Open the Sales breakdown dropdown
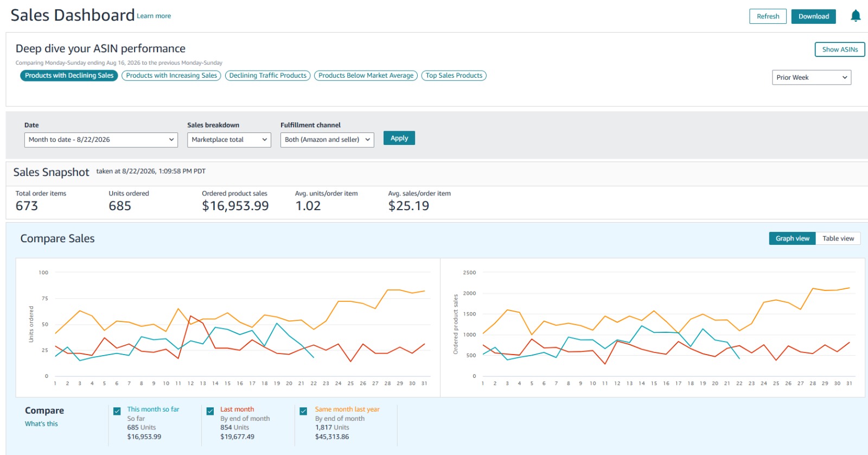 tap(229, 140)
